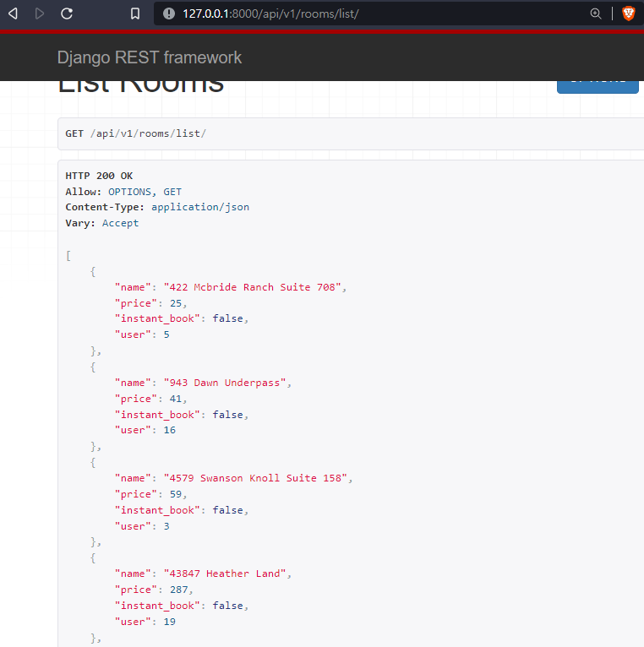Open site info not-secure icon
644x647 pixels.
(168, 14)
